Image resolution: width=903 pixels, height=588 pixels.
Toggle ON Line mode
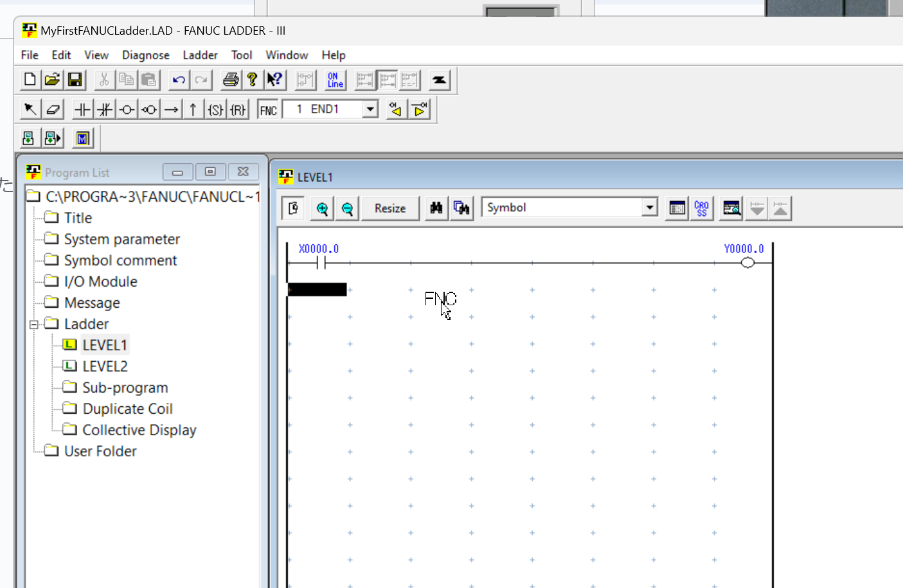pos(335,80)
